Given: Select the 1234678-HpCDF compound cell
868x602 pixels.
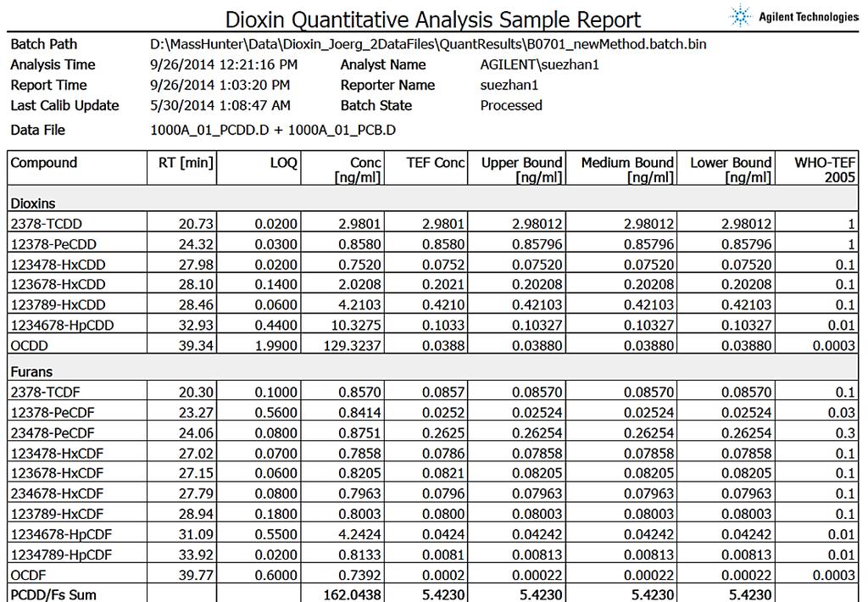Looking at the screenshot, I should coord(77,534).
